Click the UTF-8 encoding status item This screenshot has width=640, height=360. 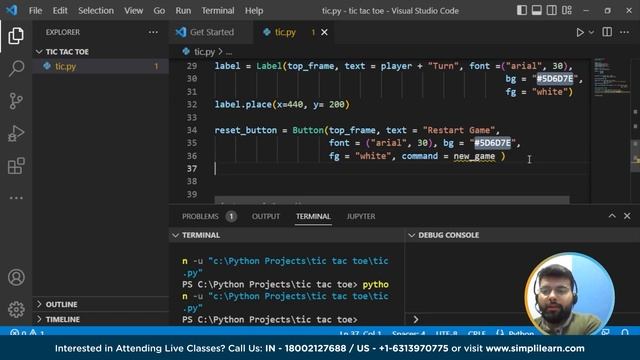(447, 333)
